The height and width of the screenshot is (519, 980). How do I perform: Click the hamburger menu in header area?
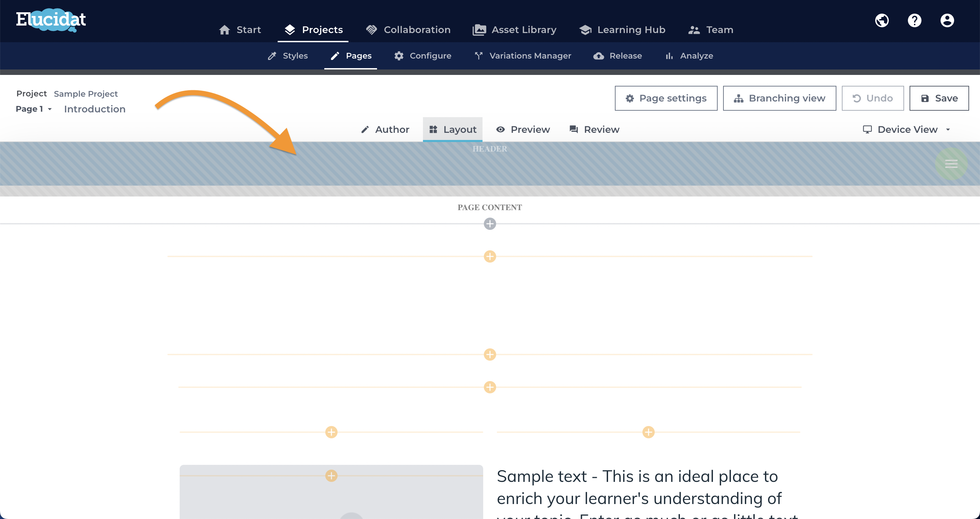[x=951, y=164]
